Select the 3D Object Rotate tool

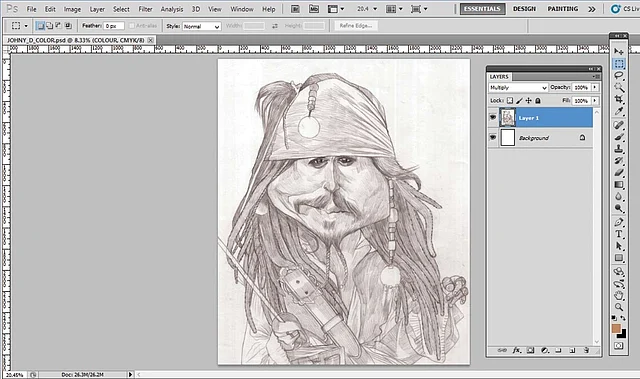pos(619,272)
